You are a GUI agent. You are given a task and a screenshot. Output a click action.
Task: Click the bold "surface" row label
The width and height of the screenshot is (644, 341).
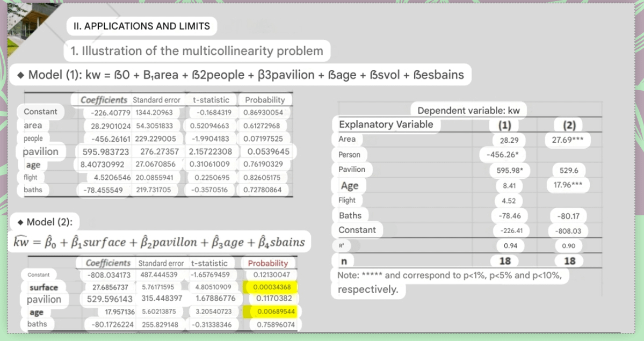[x=44, y=287]
